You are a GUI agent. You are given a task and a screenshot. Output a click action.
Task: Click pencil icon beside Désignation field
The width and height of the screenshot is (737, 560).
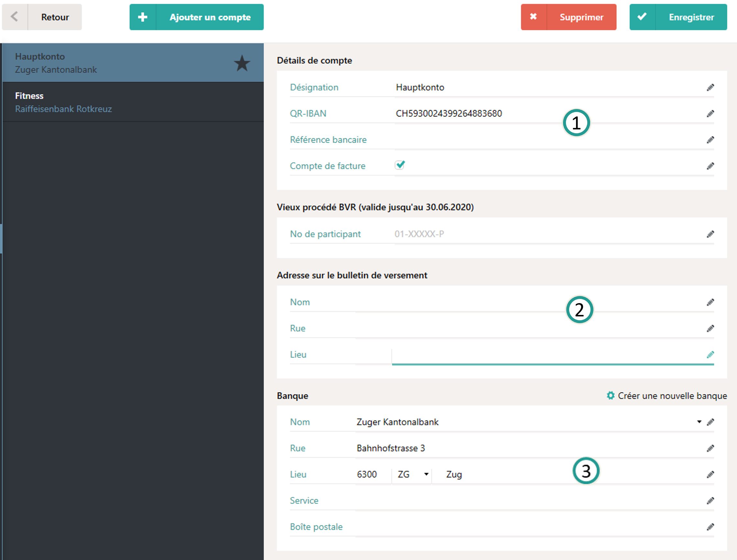pos(710,87)
